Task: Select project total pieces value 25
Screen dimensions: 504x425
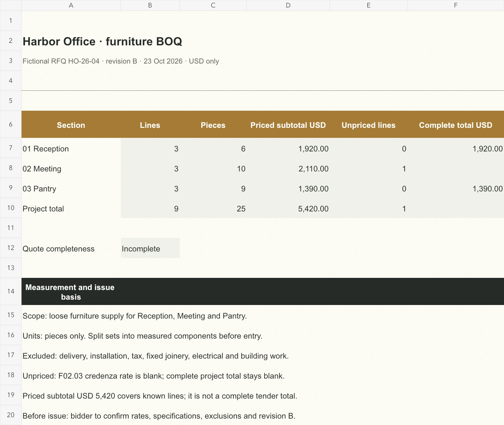Action: pyautogui.click(x=213, y=208)
